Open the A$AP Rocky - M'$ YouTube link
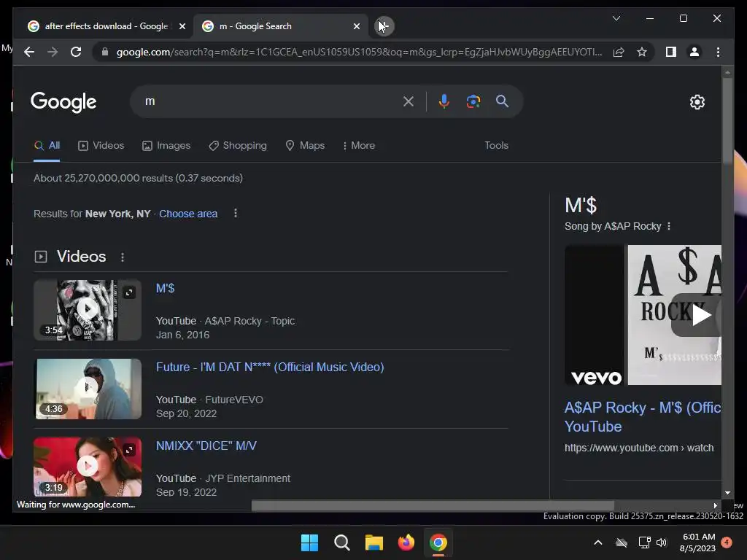This screenshot has height=560, width=747. pos(643,416)
